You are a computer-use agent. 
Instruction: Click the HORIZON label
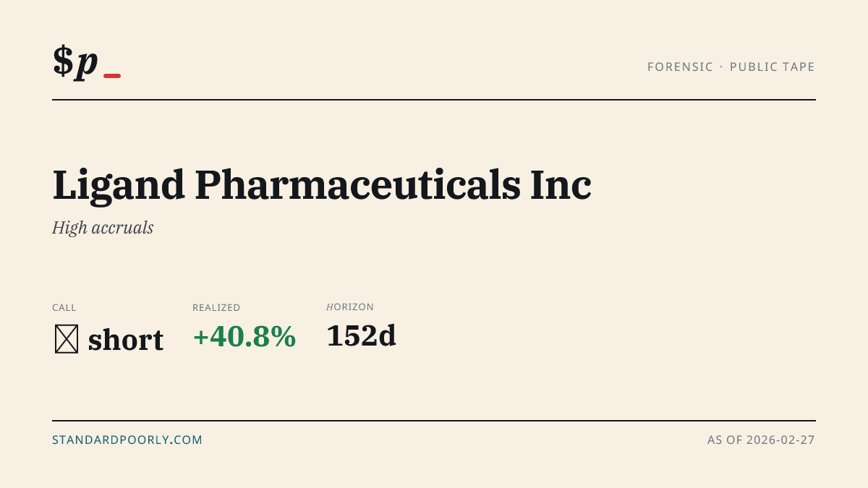350,307
